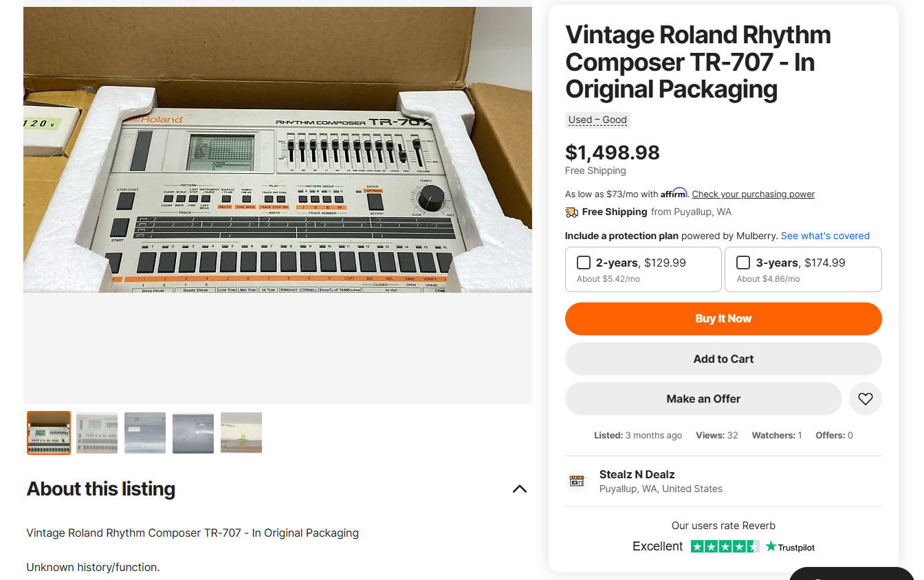Open the Check your purchasing power link

click(753, 194)
